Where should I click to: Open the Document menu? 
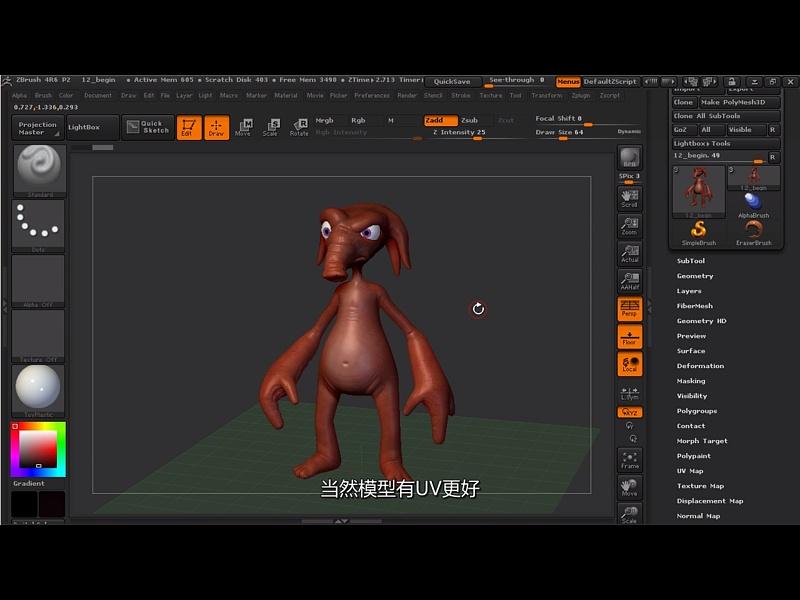point(97,95)
